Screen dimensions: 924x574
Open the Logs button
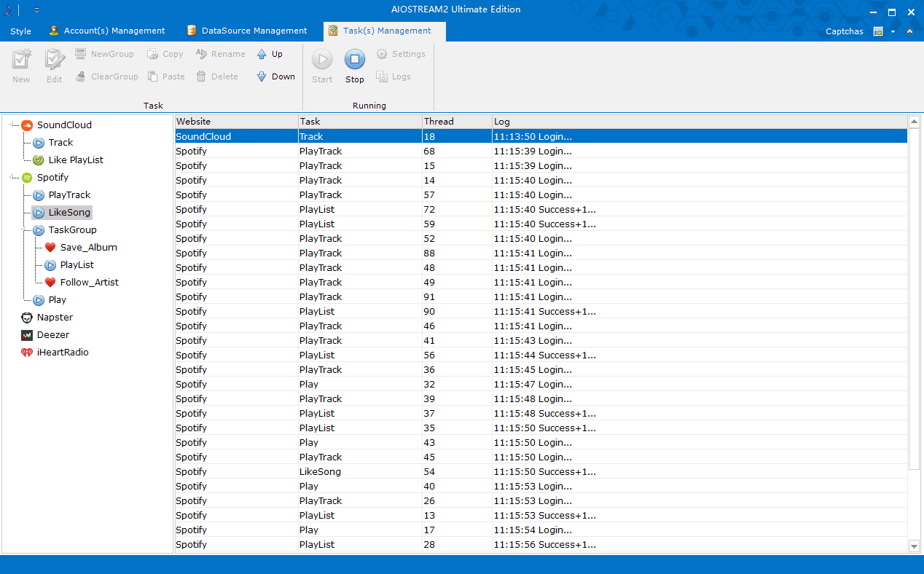394,76
